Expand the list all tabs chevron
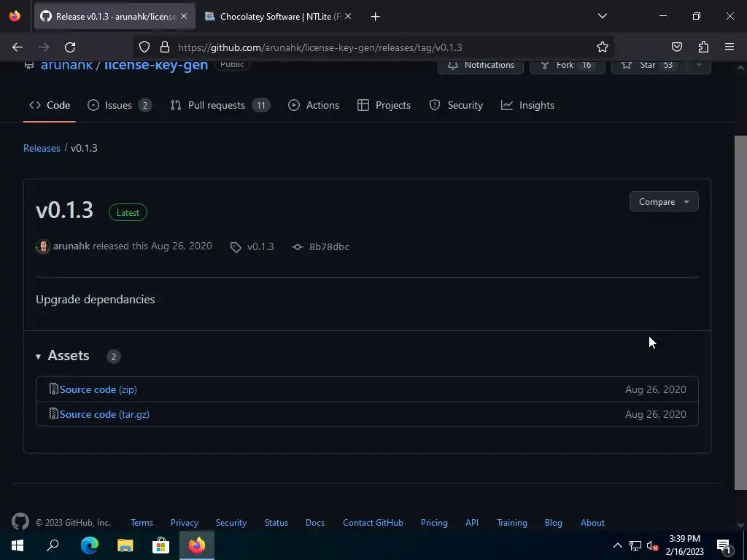Screen dimensions: 747x560 (602, 16)
